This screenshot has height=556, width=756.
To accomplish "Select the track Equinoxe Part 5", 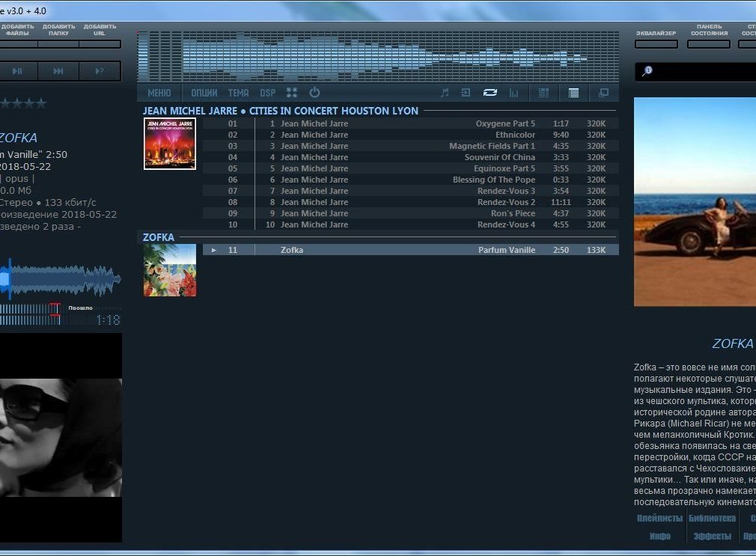I will coord(411,168).
